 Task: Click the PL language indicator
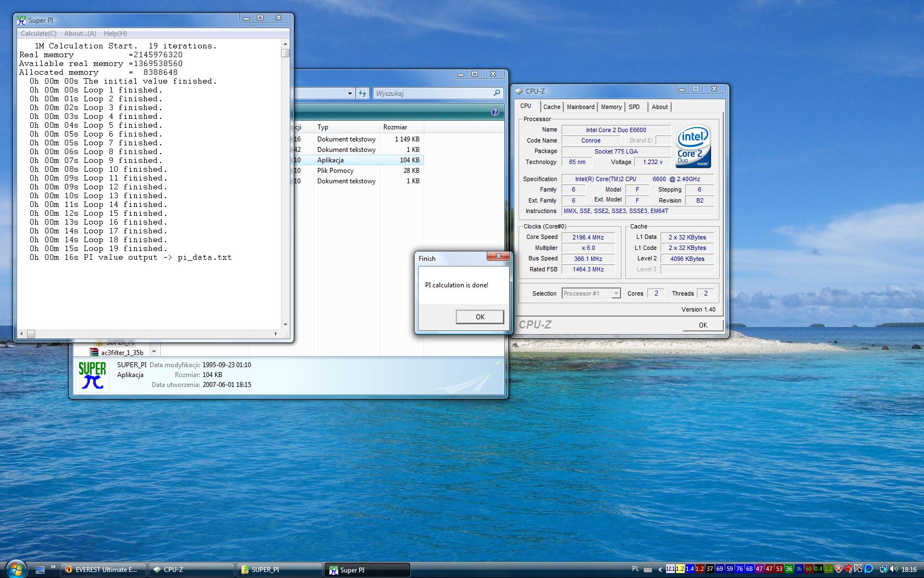(635, 569)
